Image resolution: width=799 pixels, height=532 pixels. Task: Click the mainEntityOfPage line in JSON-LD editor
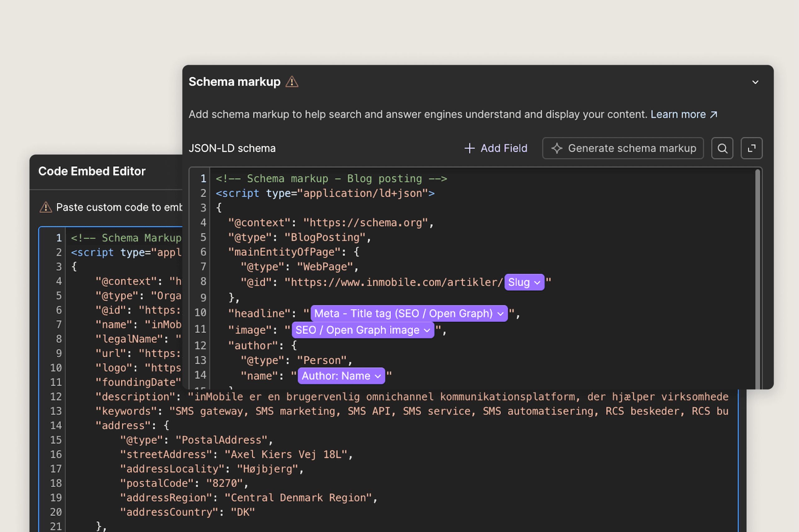293,252
